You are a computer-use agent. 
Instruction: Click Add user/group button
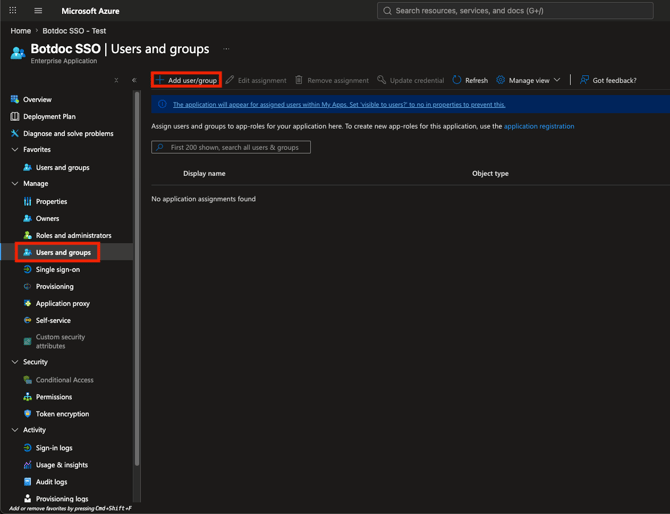pos(186,80)
